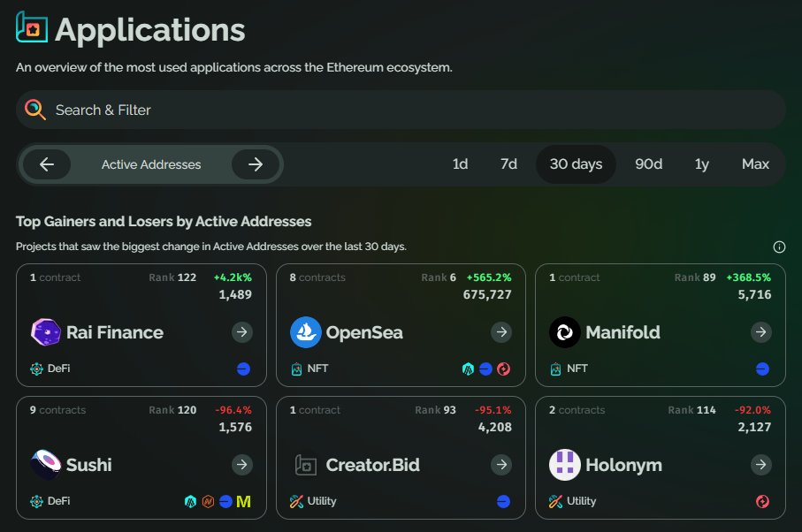Viewport: 802px width, 532px height.
Task: Open Creator.Bid details arrow button
Action: (501, 465)
